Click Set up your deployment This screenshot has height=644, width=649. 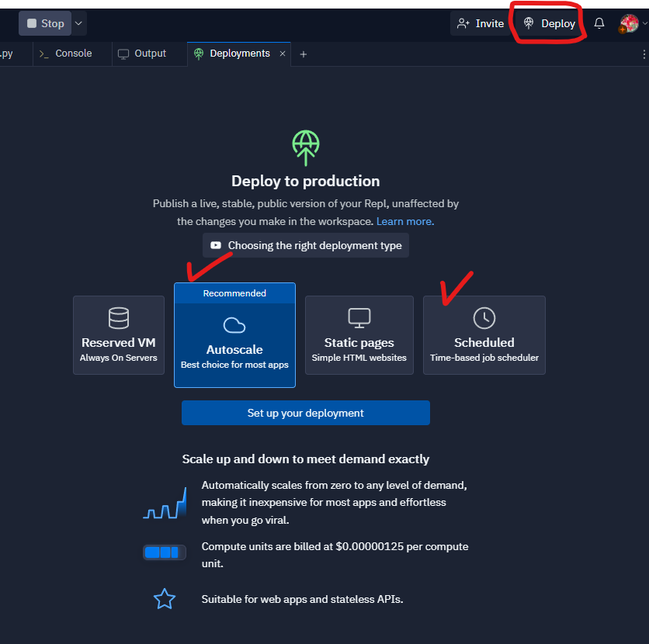(x=305, y=413)
